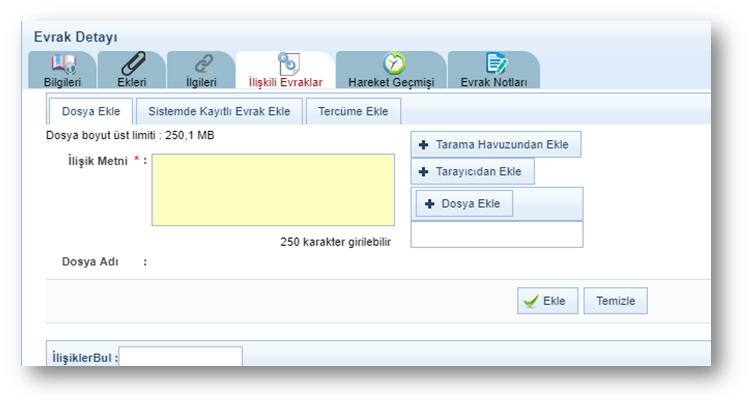Click the empty file list box below Dosya Ekle

tap(497, 234)
